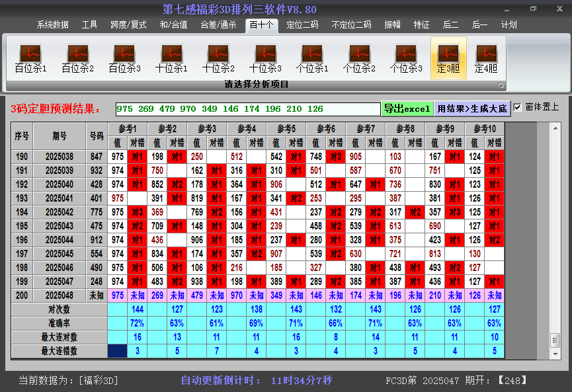Click the 参考10 column header
The width and height of the screenshot is (572, 392).
click(x=485, y=129)
